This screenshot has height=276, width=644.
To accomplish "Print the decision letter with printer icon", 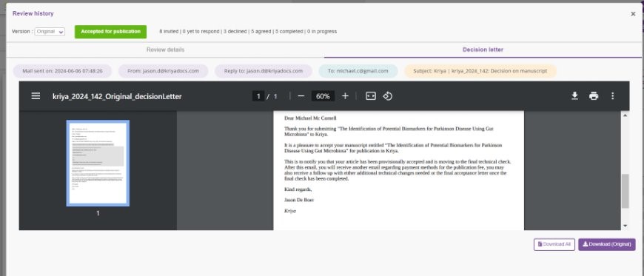I will [594, 96].
